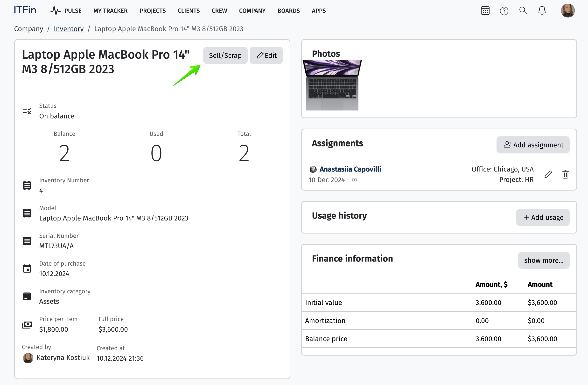Image resolution: width=588 pixels, height=385 pixels.
Task: Click the search magnifier icon
Action: pos(523,11)
